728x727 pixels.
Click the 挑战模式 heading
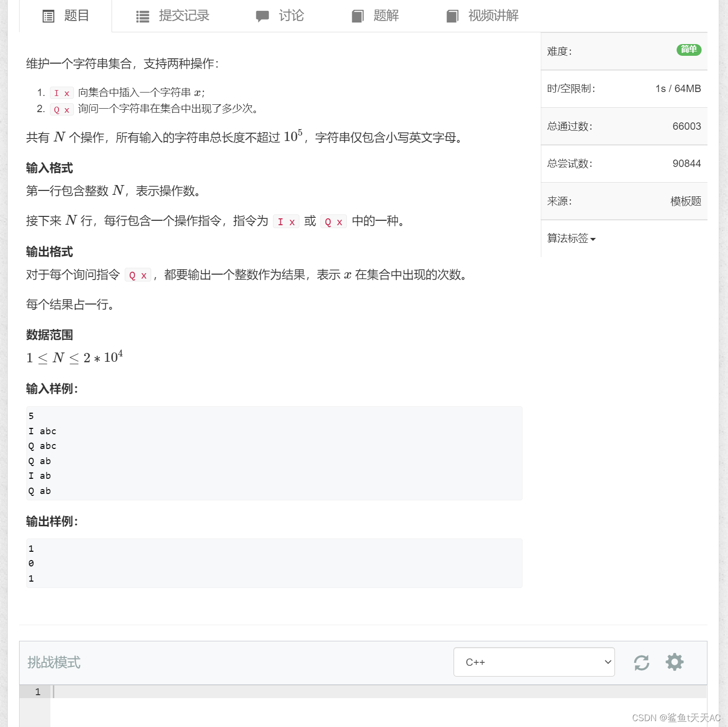tap(53, 662)
